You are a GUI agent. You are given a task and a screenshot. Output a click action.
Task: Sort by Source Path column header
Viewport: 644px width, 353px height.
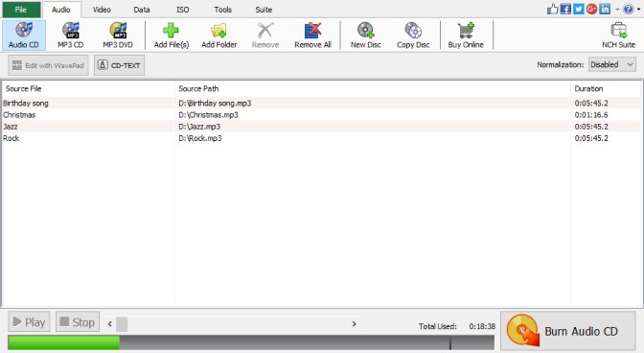(373, 89)
